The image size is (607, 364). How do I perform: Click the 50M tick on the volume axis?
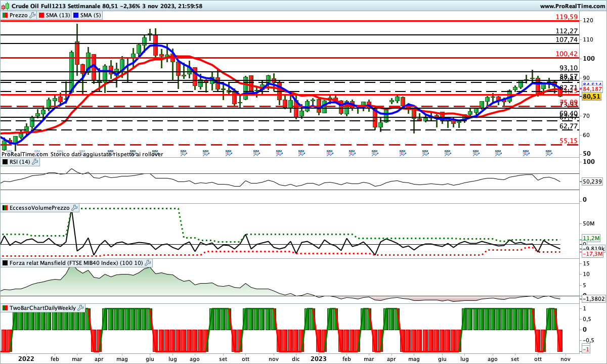[x=588, y=223]
